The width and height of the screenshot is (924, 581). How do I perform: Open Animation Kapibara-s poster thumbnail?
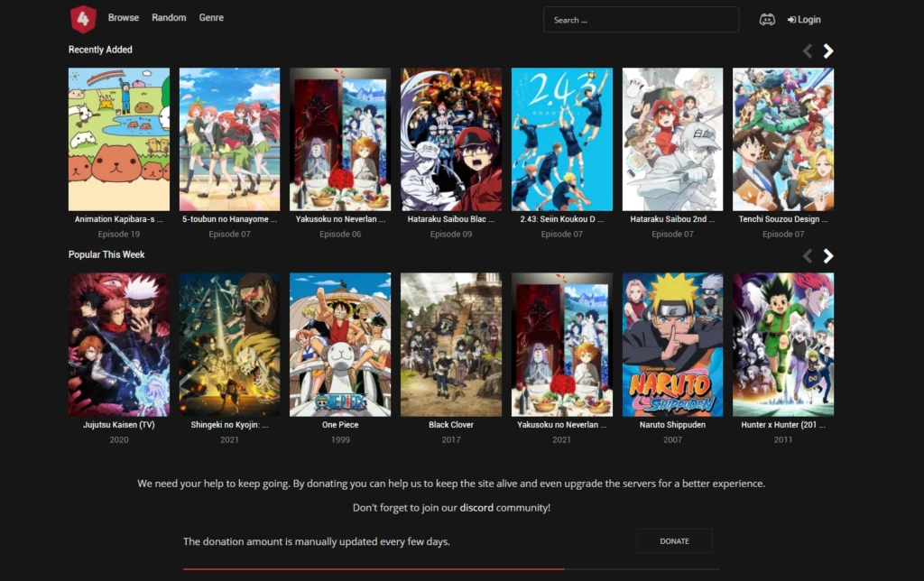[x=119, y=139]
